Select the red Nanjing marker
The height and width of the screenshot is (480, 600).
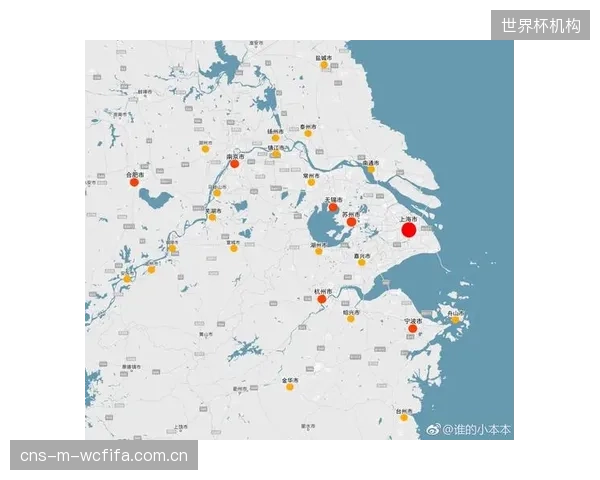[x=235, y=164]
